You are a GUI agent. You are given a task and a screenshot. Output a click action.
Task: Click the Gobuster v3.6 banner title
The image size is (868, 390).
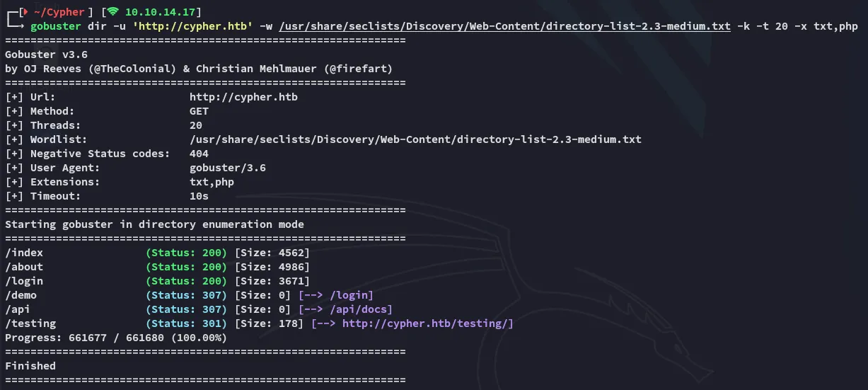point(46,55)
